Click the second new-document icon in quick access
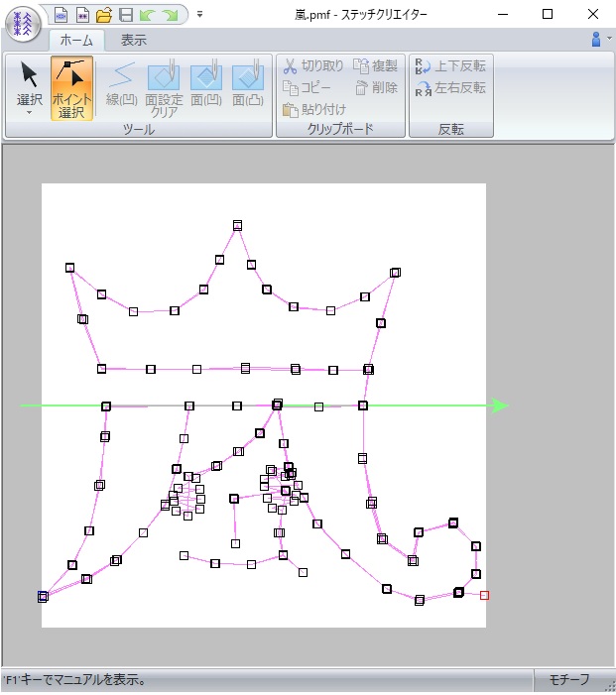Screen dimensions: 616x695 click(82, 15)
